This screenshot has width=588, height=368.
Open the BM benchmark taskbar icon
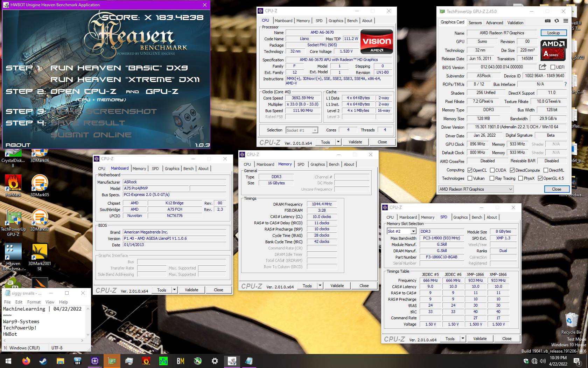181,361
